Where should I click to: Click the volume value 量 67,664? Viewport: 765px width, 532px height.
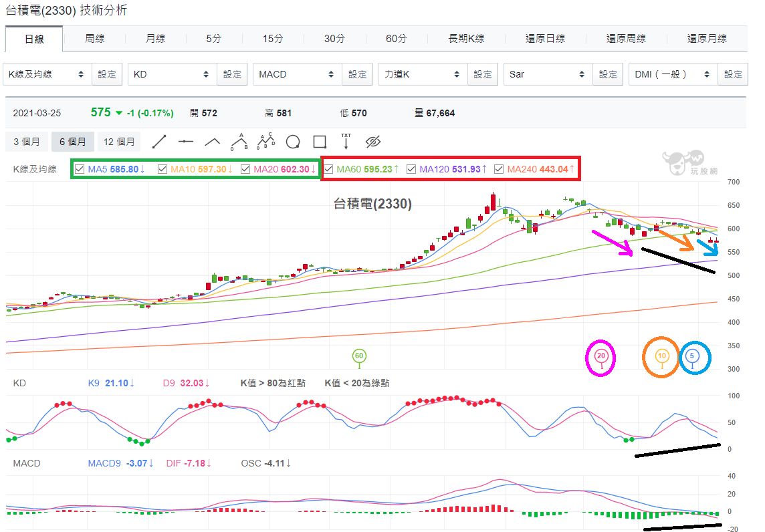[435, 113]
